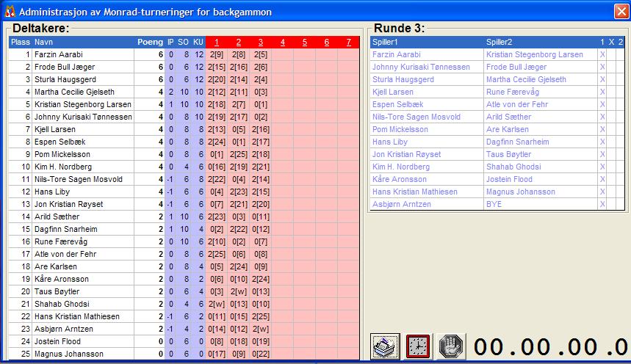Toggle win mark for Farzin Aarabi match
This screenshot has height=364, width=631.
(602, 54)
